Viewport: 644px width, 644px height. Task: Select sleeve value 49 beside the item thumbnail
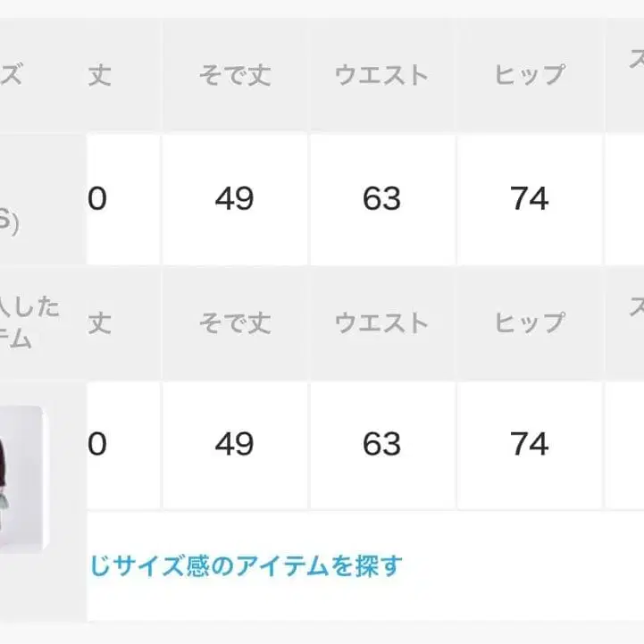pos(235,444)
